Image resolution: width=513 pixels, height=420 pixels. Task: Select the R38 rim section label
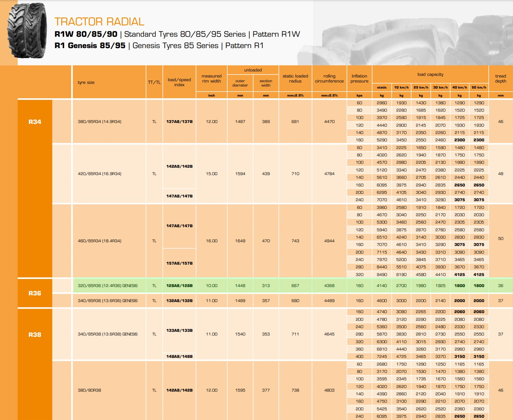[x=35, y=335]
